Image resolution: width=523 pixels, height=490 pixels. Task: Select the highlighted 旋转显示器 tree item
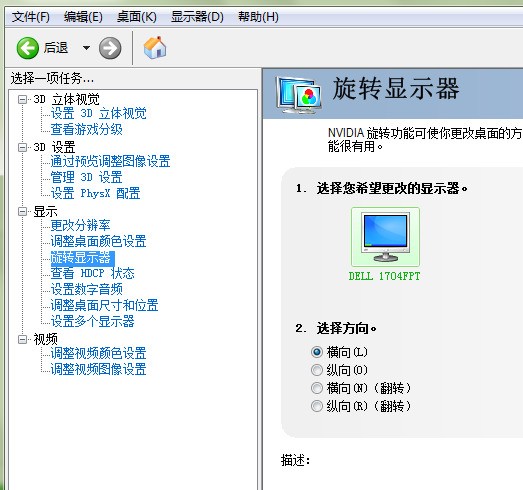coord(83,259)
